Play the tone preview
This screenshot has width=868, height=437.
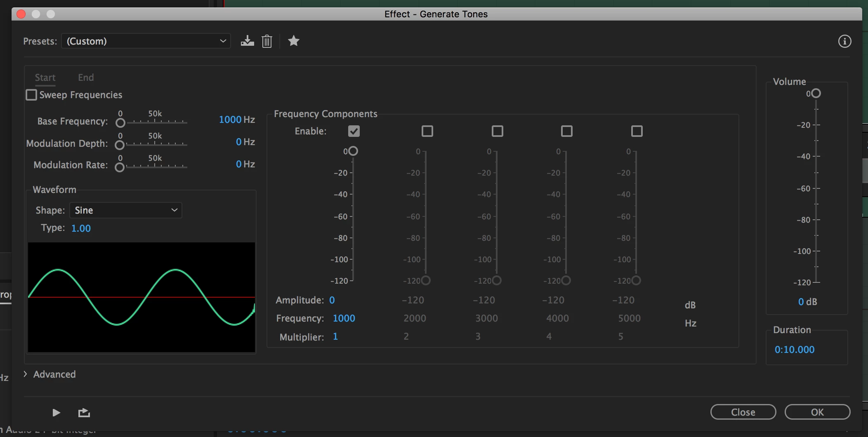57,413
